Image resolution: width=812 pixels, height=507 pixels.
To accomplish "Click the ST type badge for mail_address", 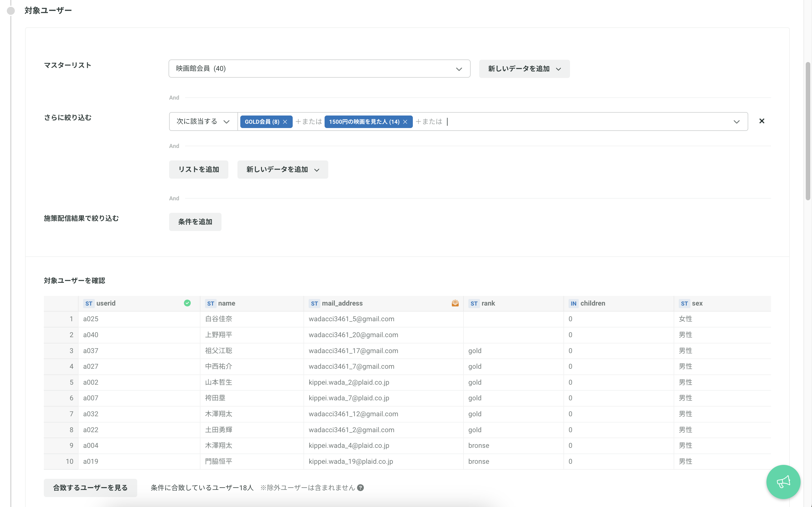I will tap(314, 304).
